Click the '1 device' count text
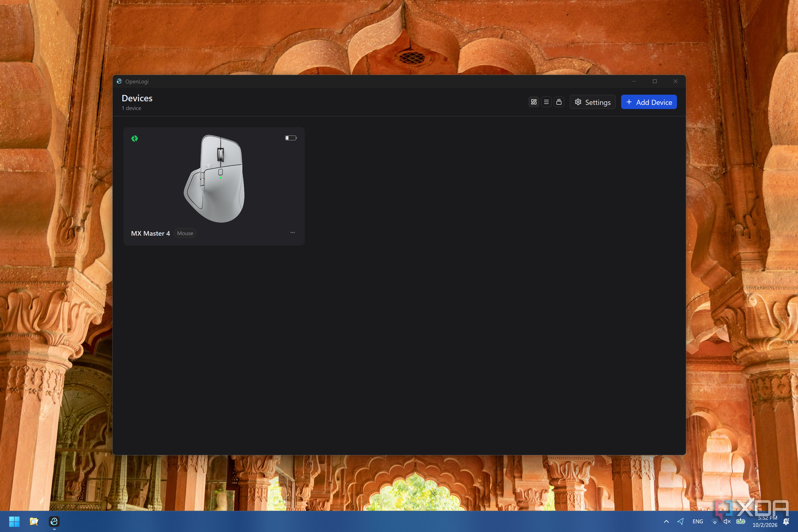This screenshot has height=532, width=798. pos(131,108)
